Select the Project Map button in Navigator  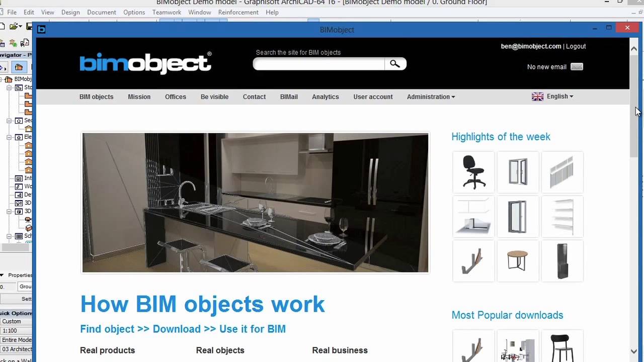coord(19,67)
